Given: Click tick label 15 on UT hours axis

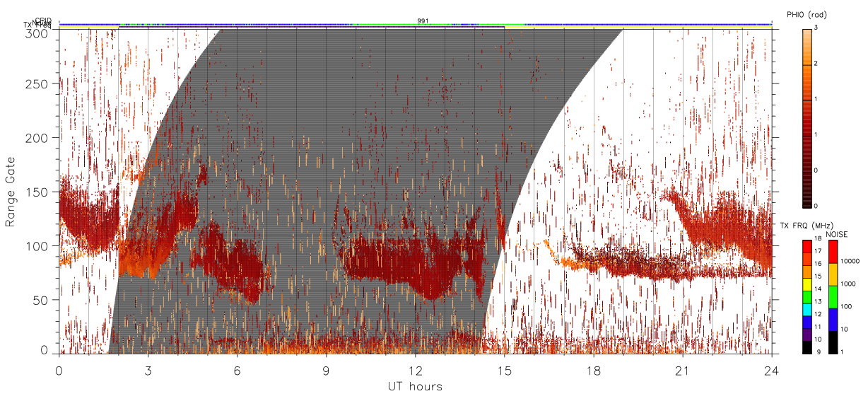Looking at the screenshot, I should point(505,371).
